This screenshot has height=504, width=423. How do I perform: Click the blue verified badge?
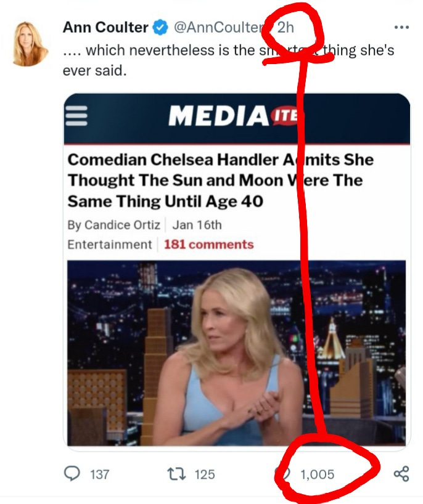click(x=160, y=27)
